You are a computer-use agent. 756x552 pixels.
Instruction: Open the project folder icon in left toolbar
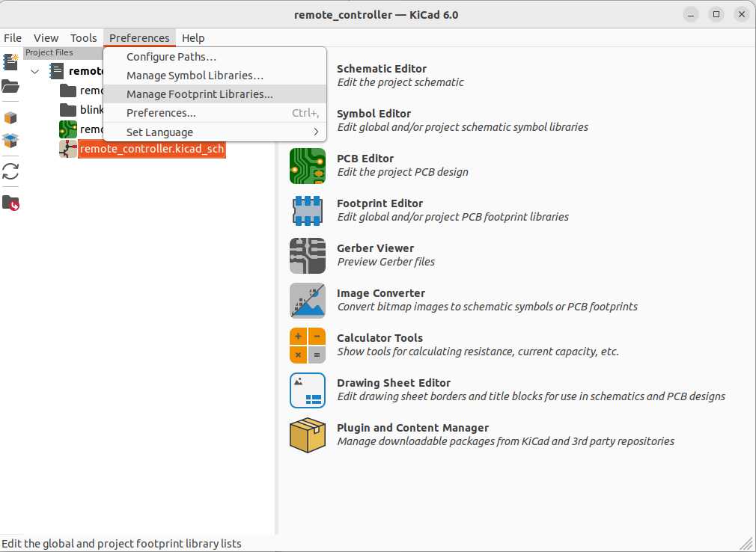(x=10, y=87)
